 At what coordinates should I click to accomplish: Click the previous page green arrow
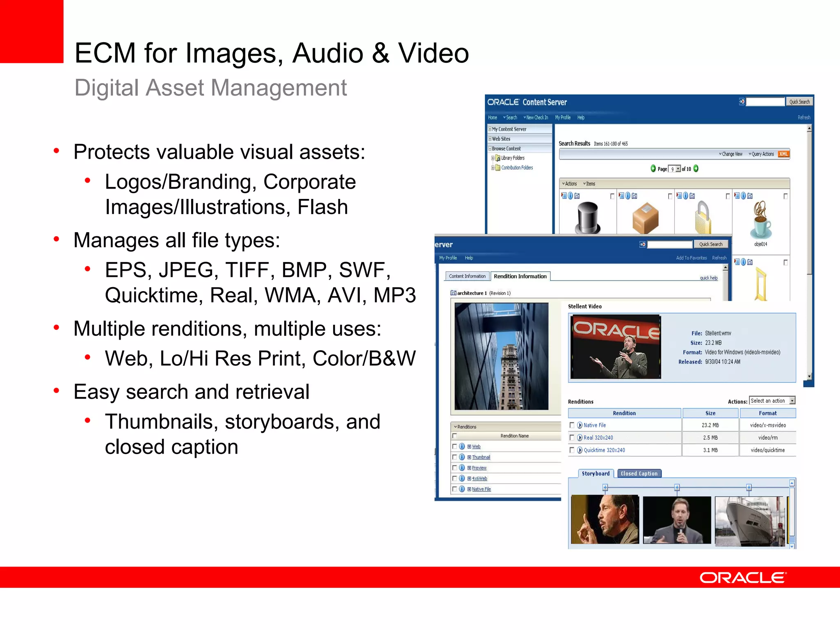(653, 169)
